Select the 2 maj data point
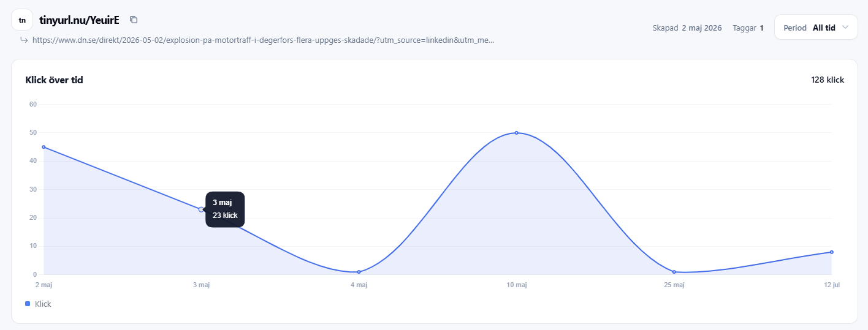Viewport: 868px width, 330px height. point(44,147)
